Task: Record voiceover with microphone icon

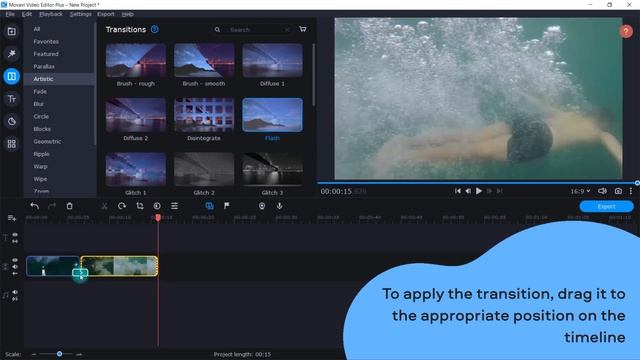Action: tap(280, 206)
